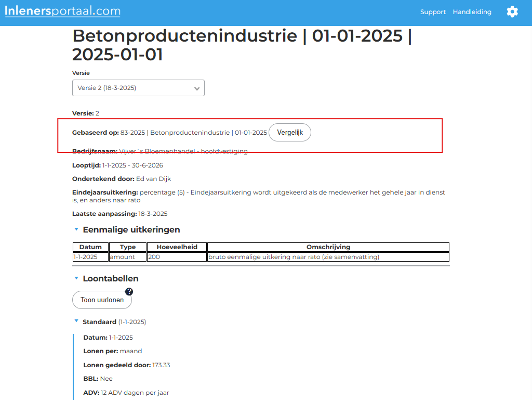
Task: Open the Support page
Action: [433, 12]
